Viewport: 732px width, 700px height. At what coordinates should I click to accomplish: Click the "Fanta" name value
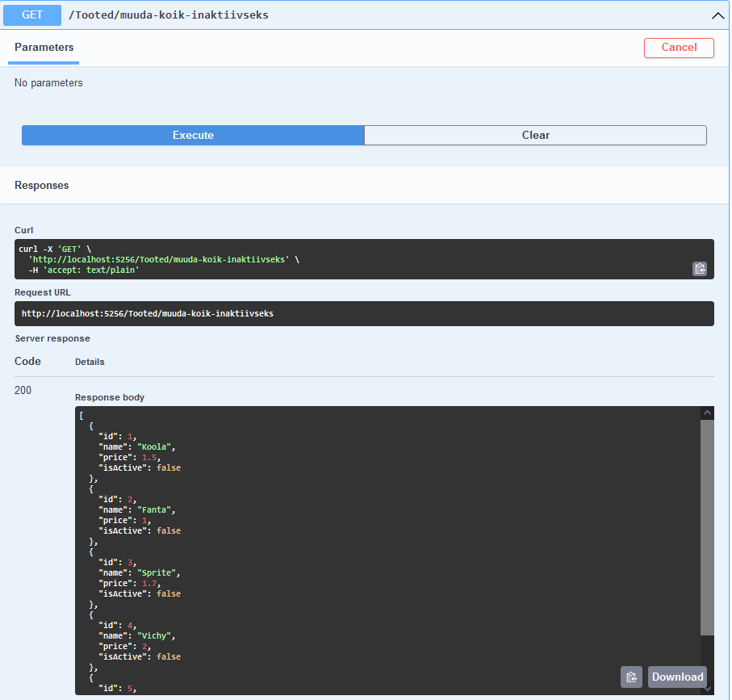click(153, 510)
